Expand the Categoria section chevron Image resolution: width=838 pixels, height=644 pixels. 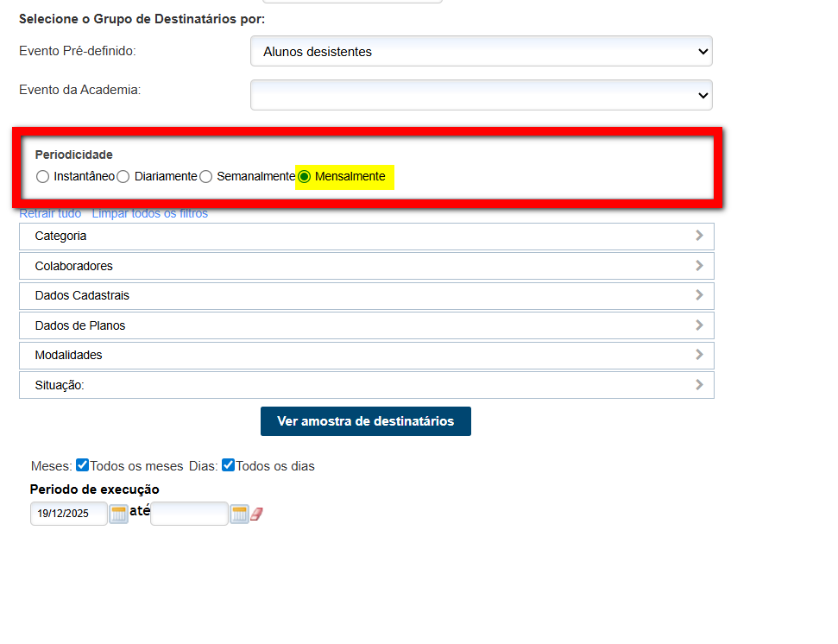(x=700, y=236)
